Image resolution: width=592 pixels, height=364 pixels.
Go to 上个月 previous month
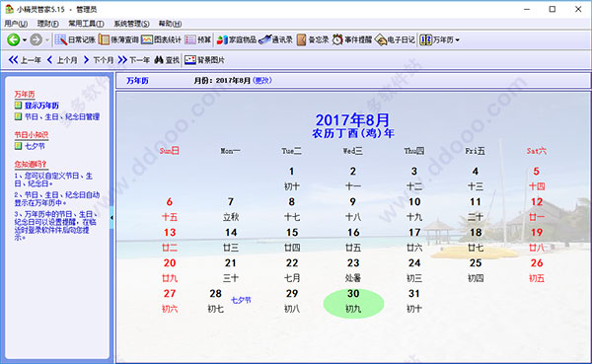(62, 60)
